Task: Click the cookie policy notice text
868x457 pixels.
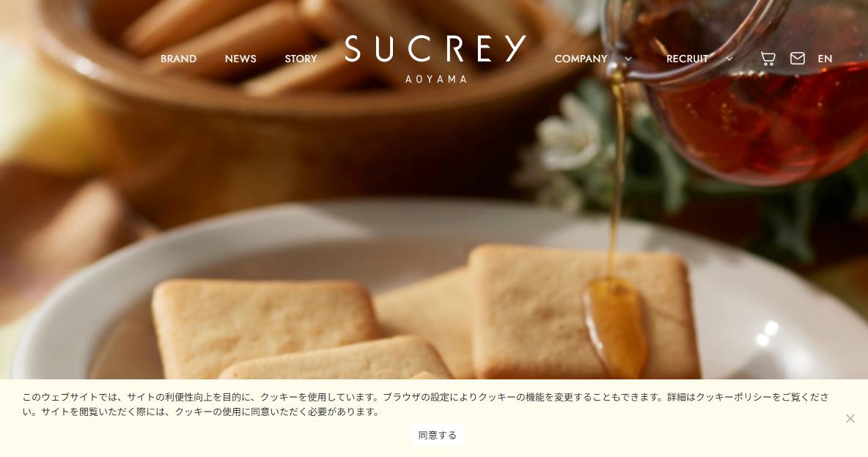Action: tap(425, 404)
